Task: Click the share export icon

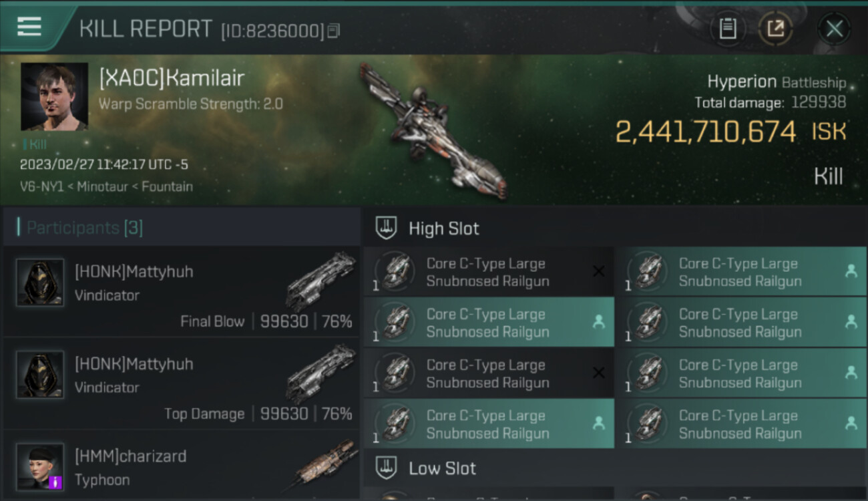Action: coord(776,29)
